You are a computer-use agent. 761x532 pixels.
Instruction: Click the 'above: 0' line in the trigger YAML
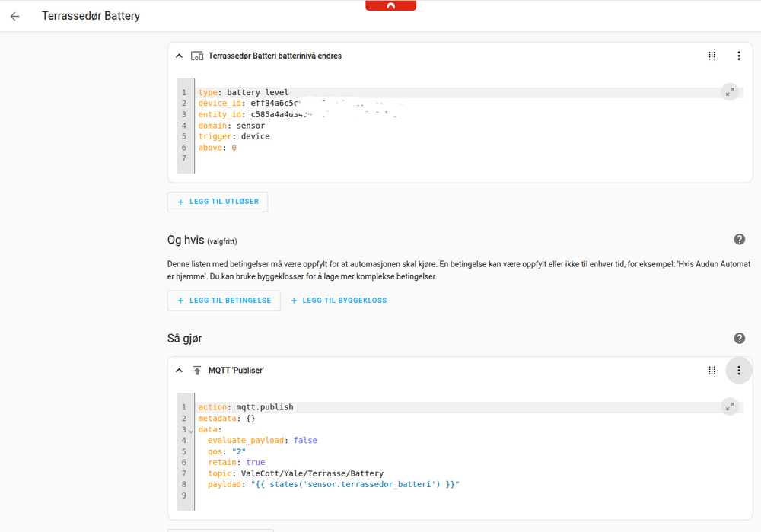click(x=218, y=148)
